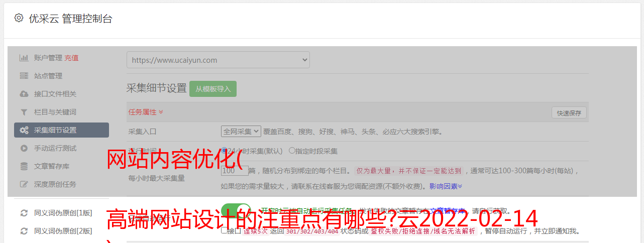The image size is (644, 243).
Task: Click the cloud upload icon for 接口文件相关
Action: [24, 94]
